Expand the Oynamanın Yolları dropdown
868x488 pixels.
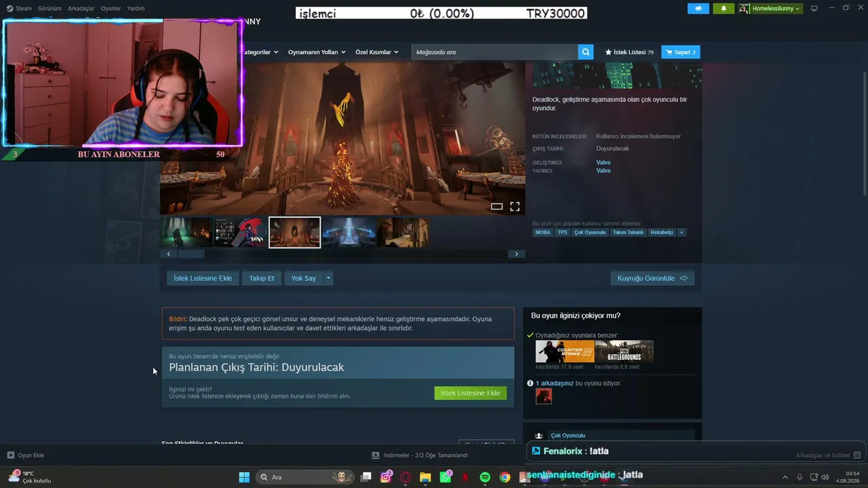pyautogui.click(x=317, y=52)
